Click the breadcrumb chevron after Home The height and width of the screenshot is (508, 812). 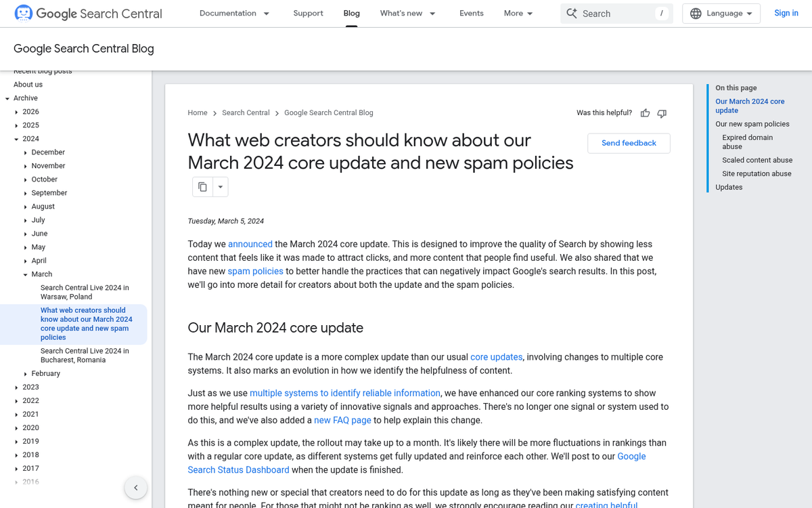tap(215, 113)
